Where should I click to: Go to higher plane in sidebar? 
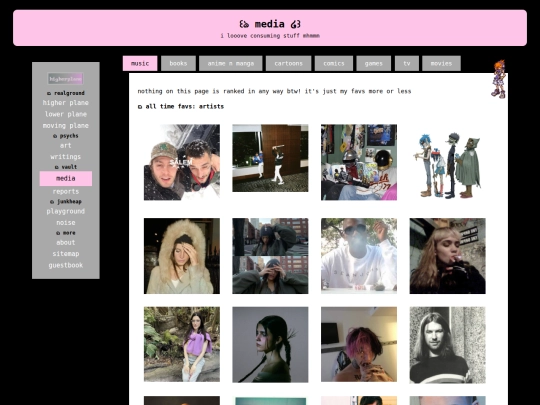[65, 103]
